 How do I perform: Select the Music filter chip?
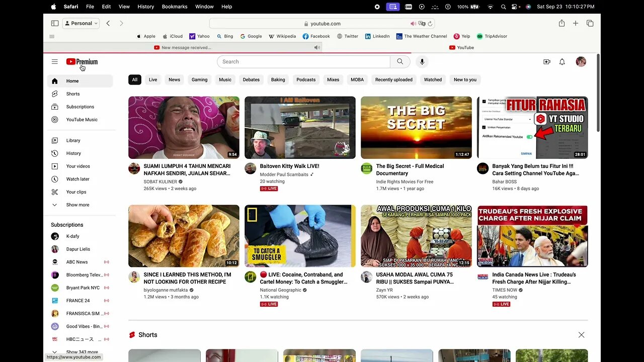pos(225,79)
